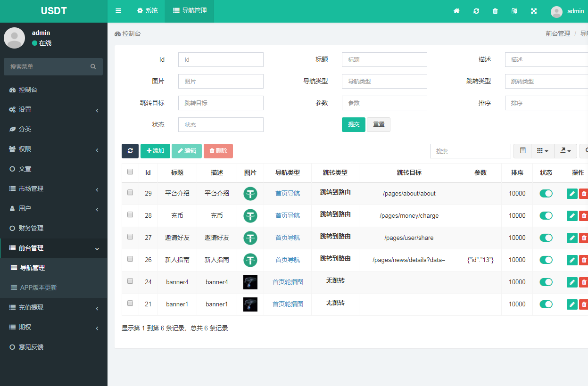Edit row 27 with the pencil icon
Screen dimensions: 588x386
coord(572,238)
